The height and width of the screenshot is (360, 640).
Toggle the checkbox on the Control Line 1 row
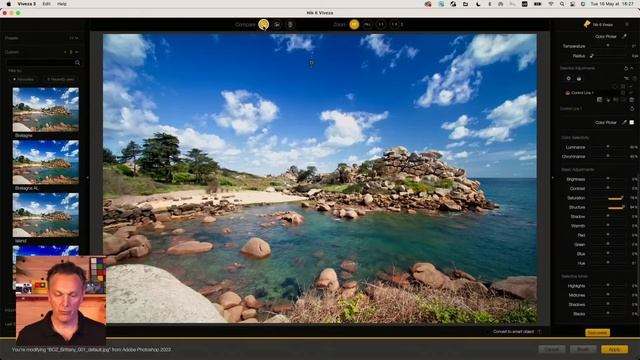tap(623, 93)
